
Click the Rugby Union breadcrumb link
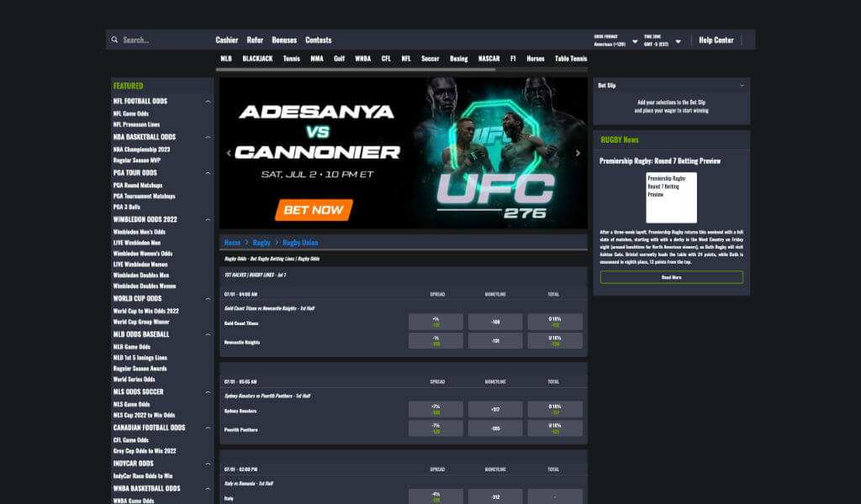tap(300, 243)
